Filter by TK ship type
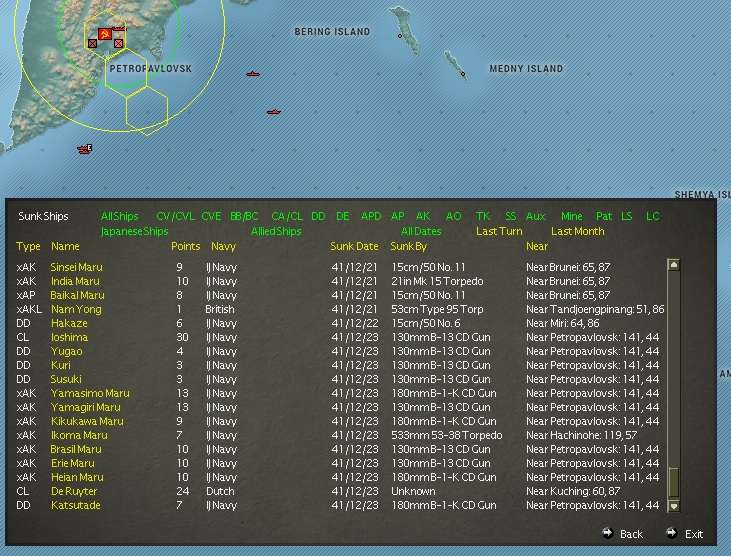The height and width of the screenshot is (556, 731). (x=483, y=216)
